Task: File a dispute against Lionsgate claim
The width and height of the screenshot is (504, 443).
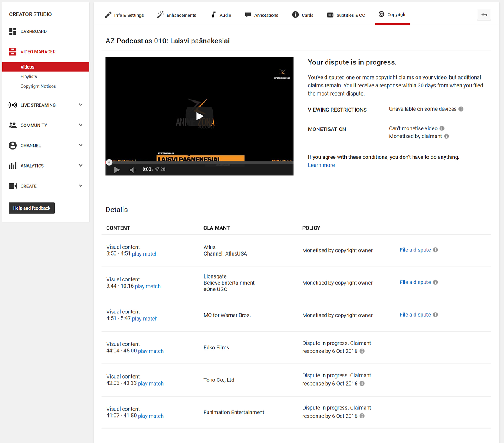Action: [x=415, y=282]
